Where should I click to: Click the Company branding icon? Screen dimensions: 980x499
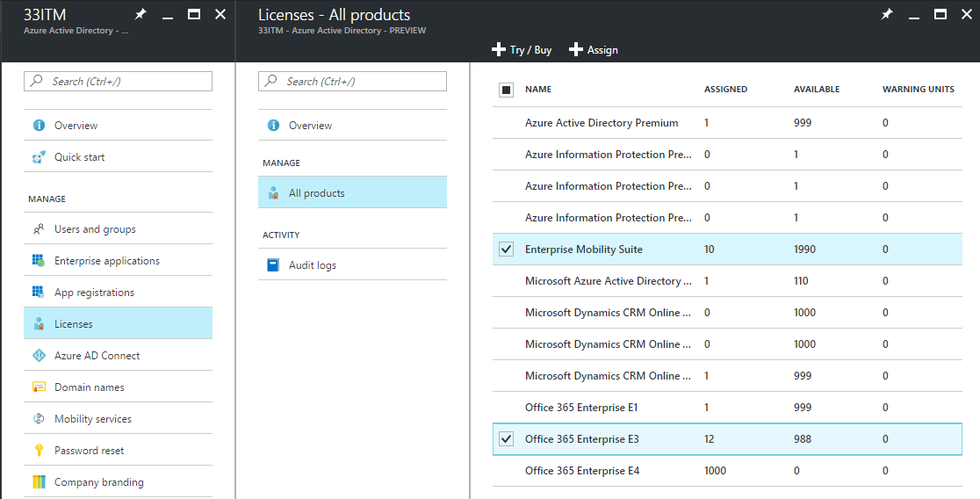click(x=39, y=482)
